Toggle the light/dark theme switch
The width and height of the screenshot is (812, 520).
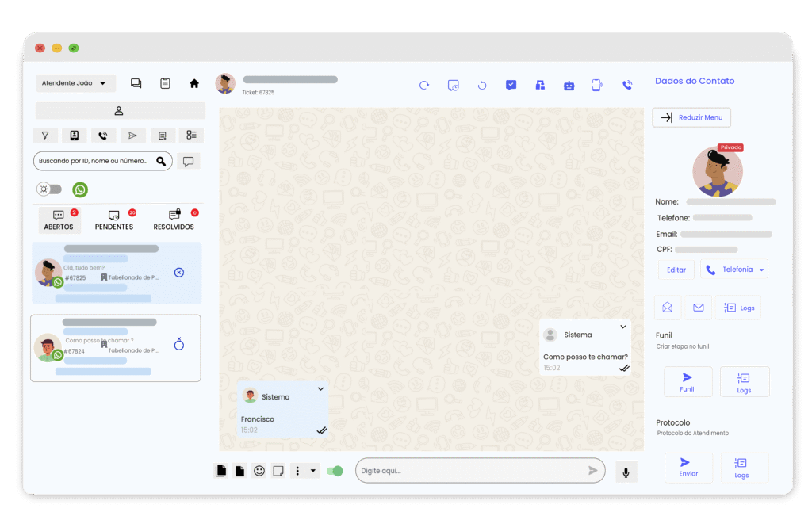49,189
